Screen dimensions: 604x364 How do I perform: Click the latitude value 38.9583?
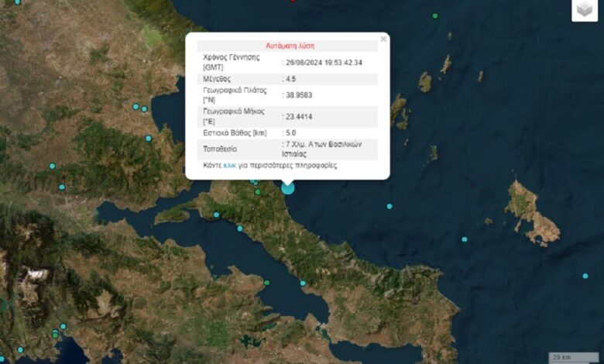pos(299,95)
